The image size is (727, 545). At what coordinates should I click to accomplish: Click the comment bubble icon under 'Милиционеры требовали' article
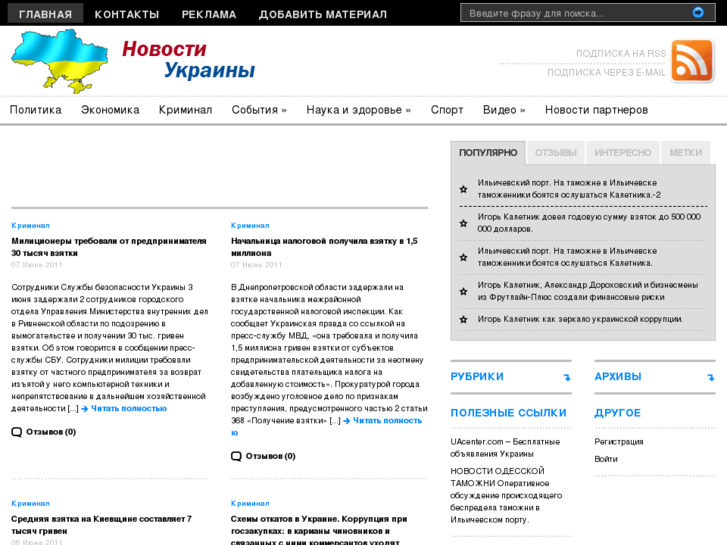pos(16,432)
